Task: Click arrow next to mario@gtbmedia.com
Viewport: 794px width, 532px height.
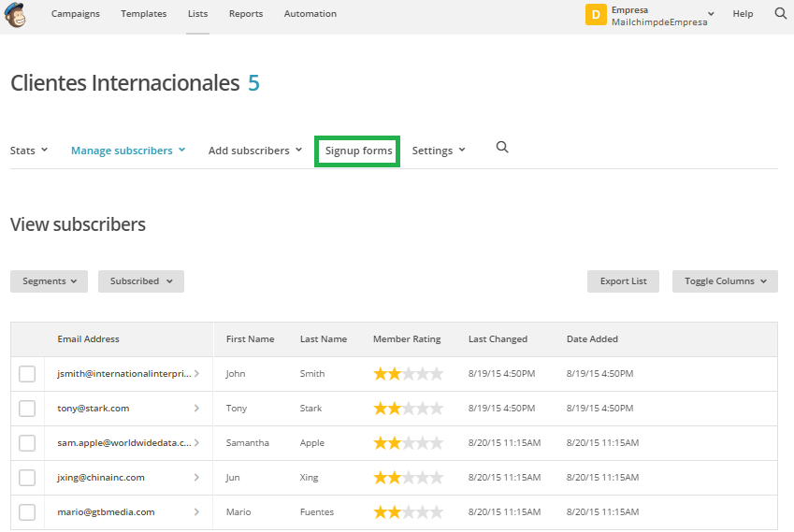Action: [196, 512]
